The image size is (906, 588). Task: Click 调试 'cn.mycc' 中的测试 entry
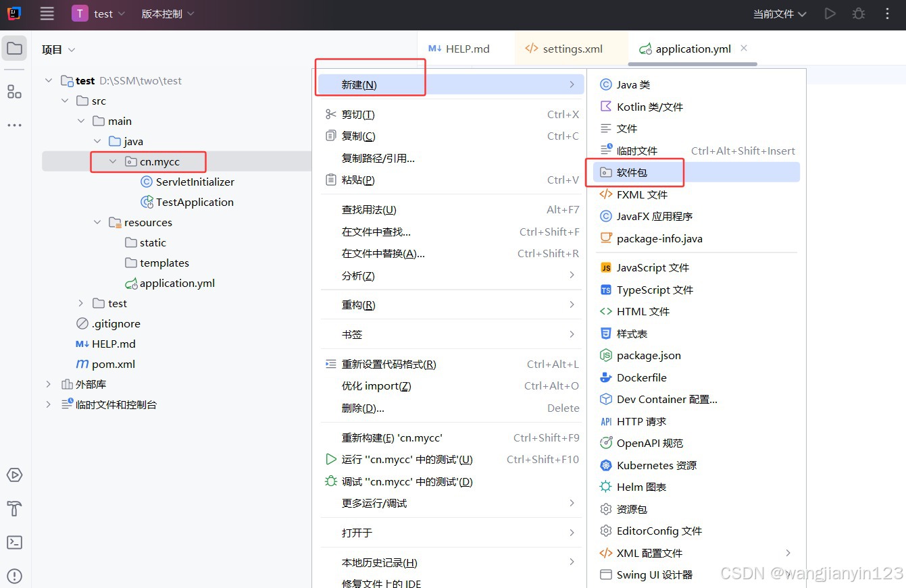pos(452,481)
